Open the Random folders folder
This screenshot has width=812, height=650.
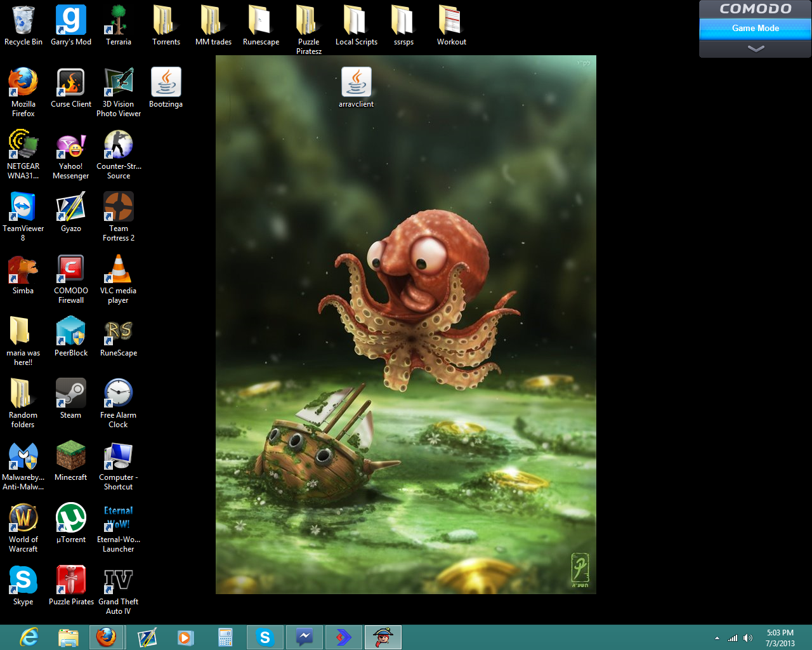coord(23,403)
